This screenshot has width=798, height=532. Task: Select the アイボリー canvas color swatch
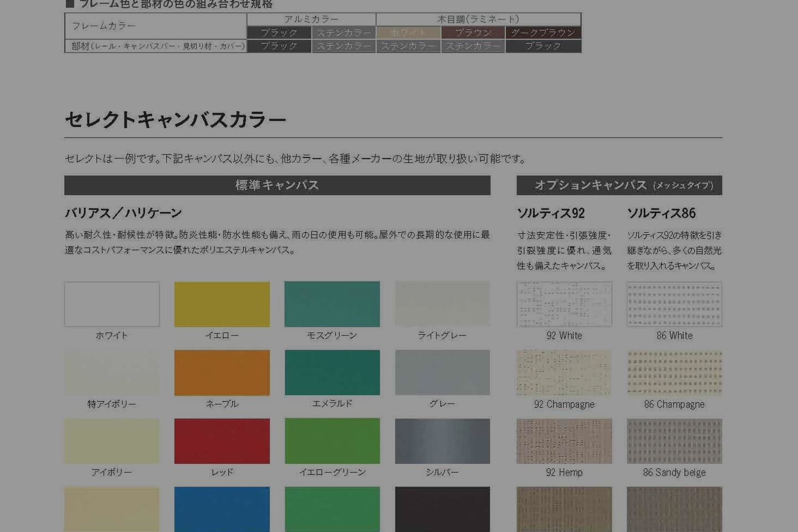111,441
